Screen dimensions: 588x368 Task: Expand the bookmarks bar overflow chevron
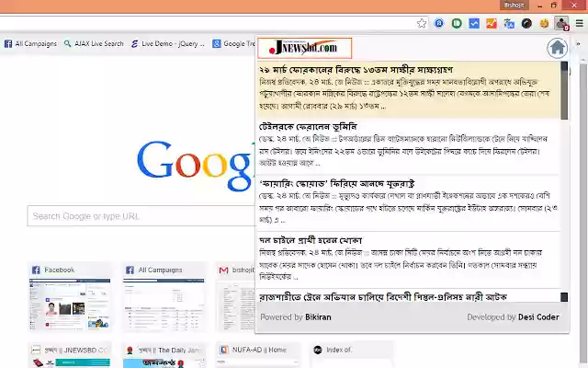(578, 43)
